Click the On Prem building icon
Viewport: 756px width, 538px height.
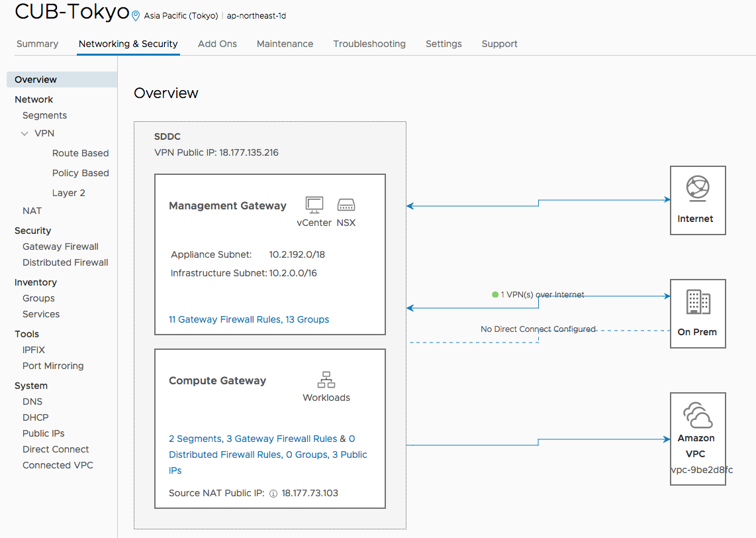pos(698,301)
